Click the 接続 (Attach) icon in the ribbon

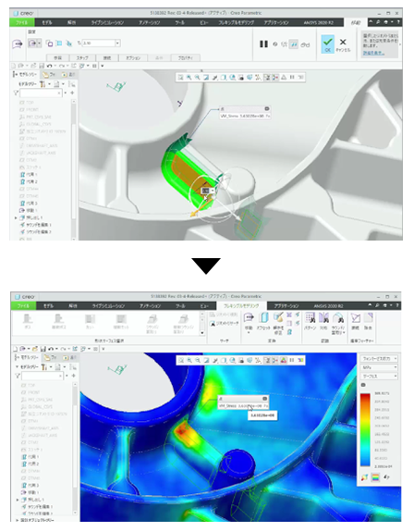click(x=355, y=321)
